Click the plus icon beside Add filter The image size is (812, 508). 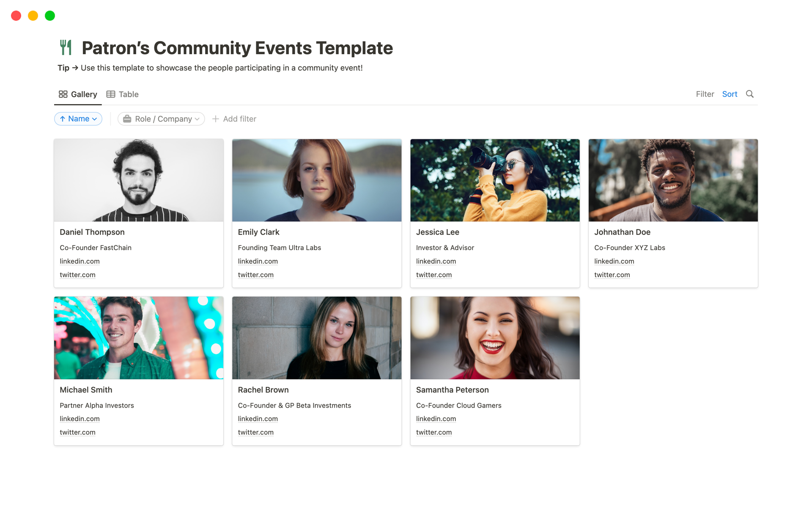pos(216,119)
